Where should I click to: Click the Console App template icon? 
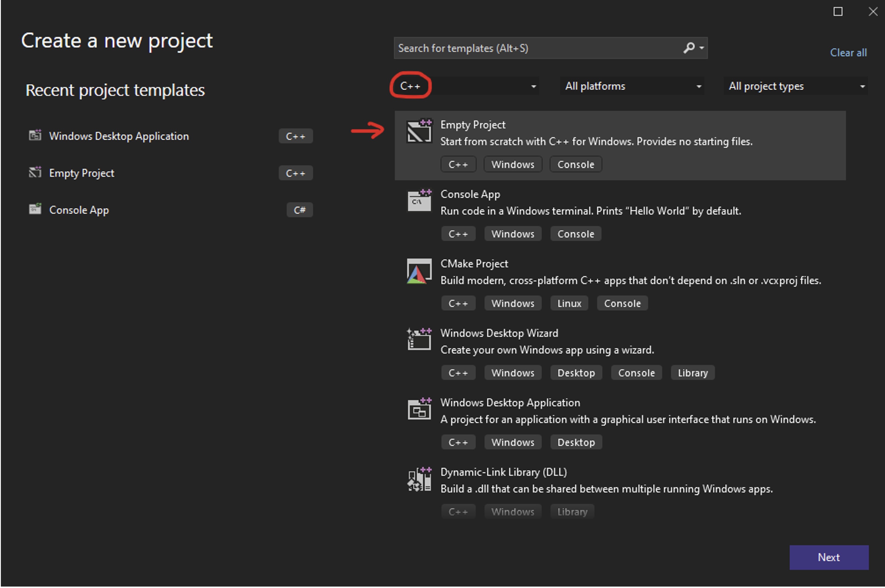point(419,201)
